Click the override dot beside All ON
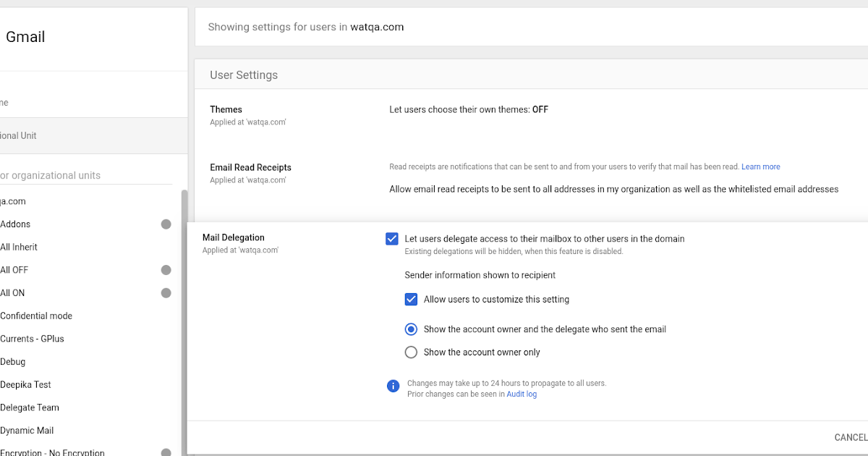868x456 pixels. pos(166,292)
